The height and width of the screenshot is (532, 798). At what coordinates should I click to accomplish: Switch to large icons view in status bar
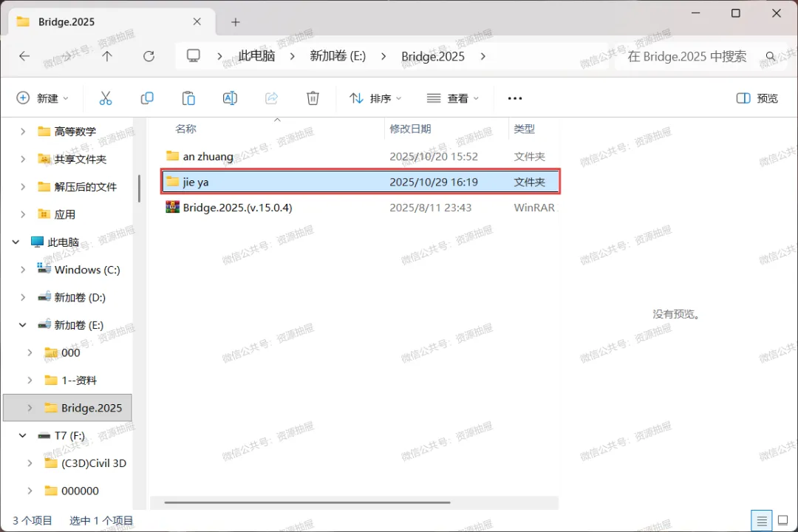pos(783,521)
